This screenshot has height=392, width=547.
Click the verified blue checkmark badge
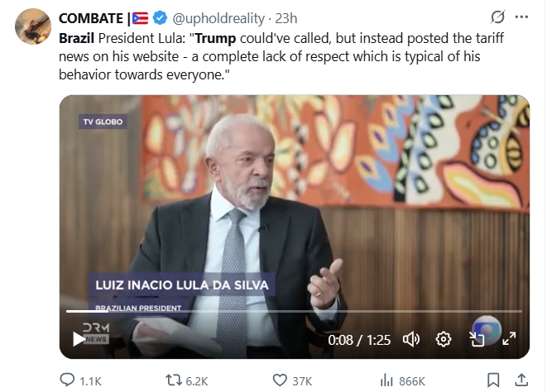[x=160, y=18]
